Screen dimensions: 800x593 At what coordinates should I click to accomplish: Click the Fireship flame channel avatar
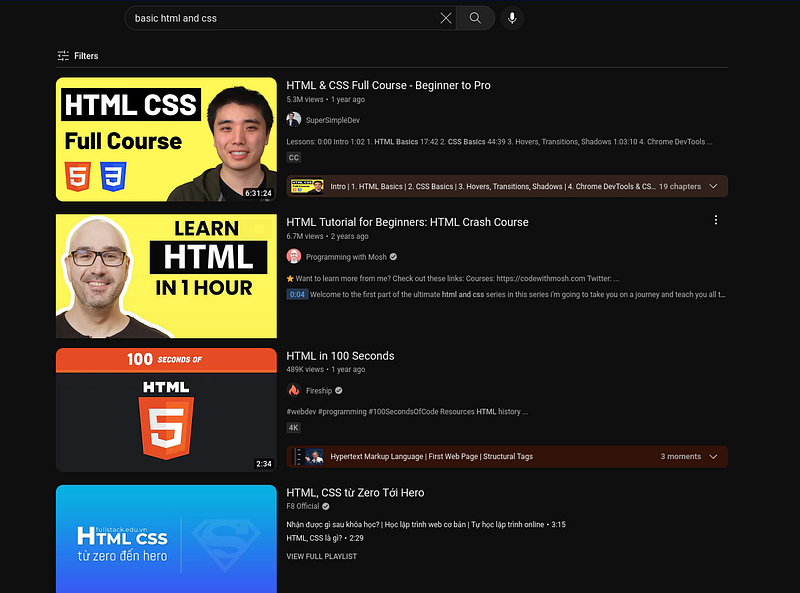293,390
